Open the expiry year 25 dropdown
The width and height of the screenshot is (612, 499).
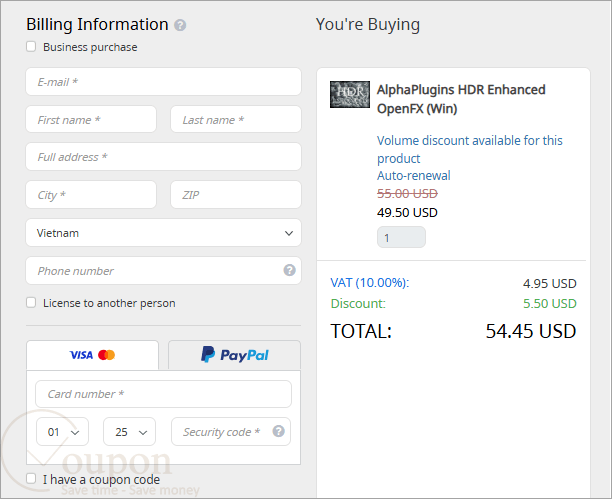point(130,432)
